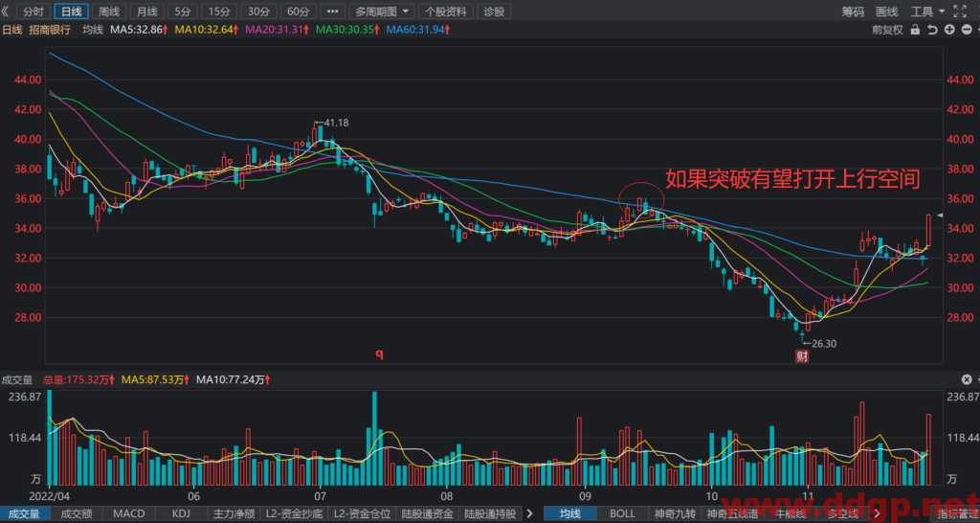Open the 诊股 stock diagnosis
This screenshot has height=523, width=980.
pos(494,11)
